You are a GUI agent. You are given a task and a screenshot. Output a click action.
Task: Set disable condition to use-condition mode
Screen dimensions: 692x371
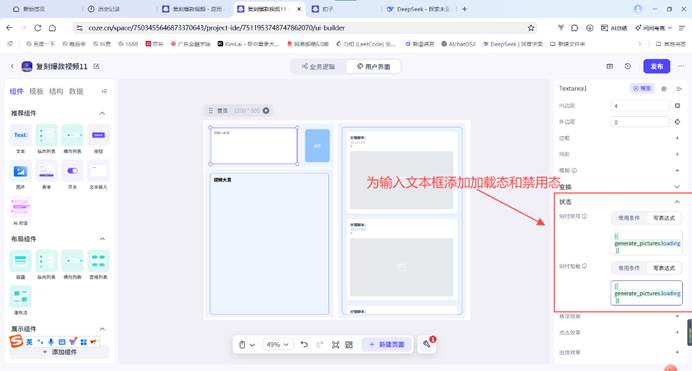[x=629, y=218]
